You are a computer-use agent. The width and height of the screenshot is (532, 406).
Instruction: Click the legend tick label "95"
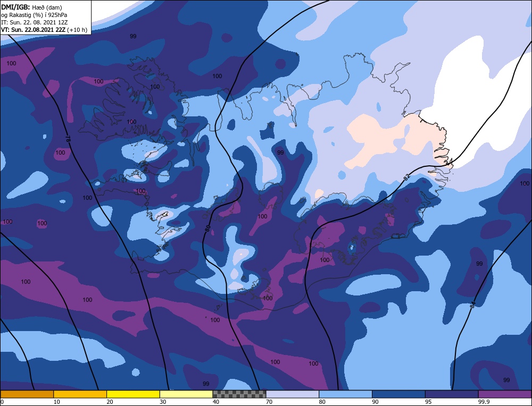point(428,402)
